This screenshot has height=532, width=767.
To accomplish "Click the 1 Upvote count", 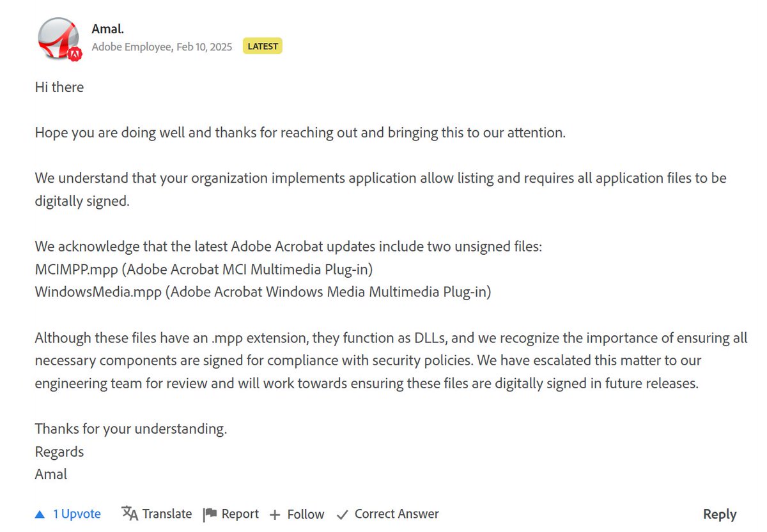I will tap(77, 514).
